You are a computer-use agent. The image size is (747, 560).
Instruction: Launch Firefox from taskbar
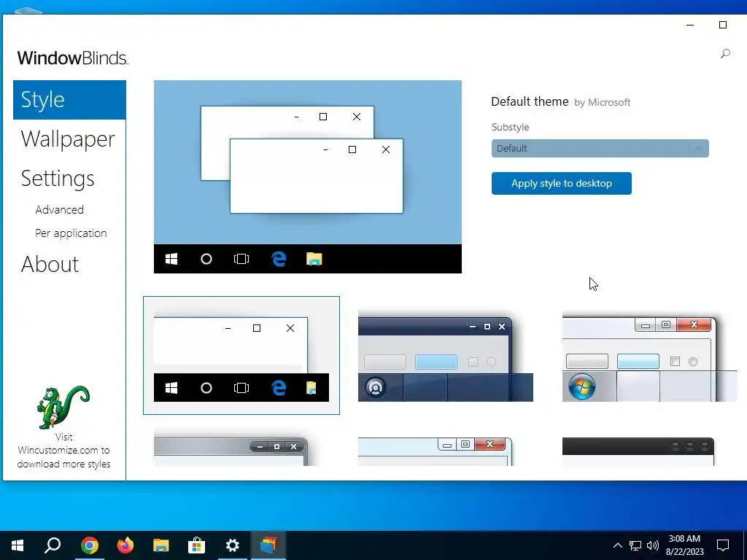[125, 545]
